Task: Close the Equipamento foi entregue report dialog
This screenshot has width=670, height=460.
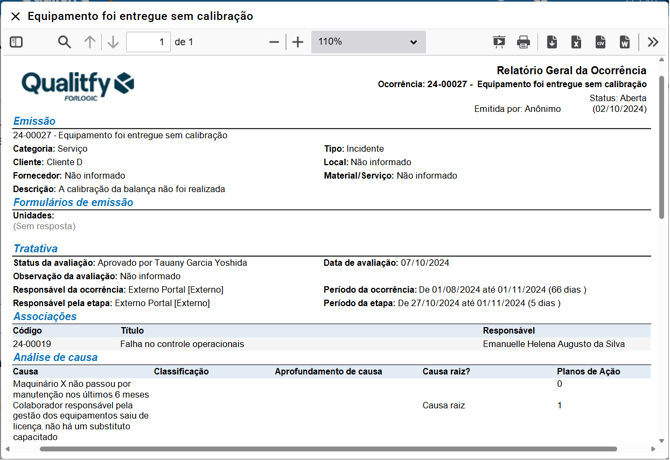Action: [15, 16]
